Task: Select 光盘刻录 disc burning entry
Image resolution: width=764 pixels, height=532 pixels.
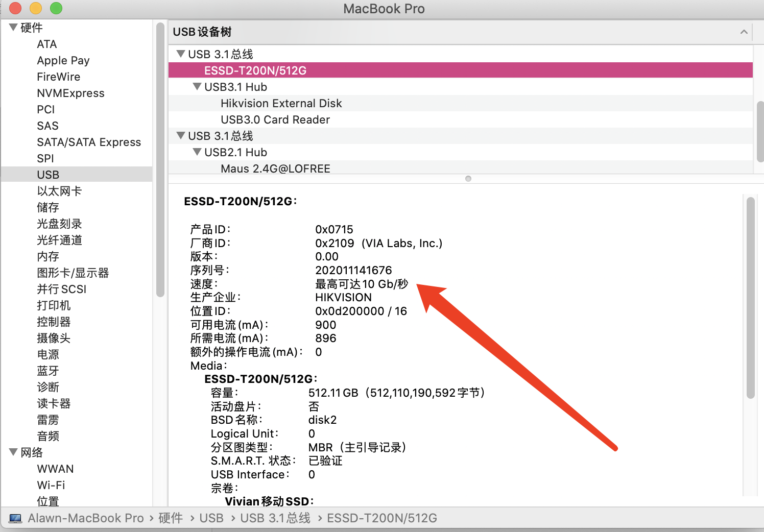Action: (59, 224)
